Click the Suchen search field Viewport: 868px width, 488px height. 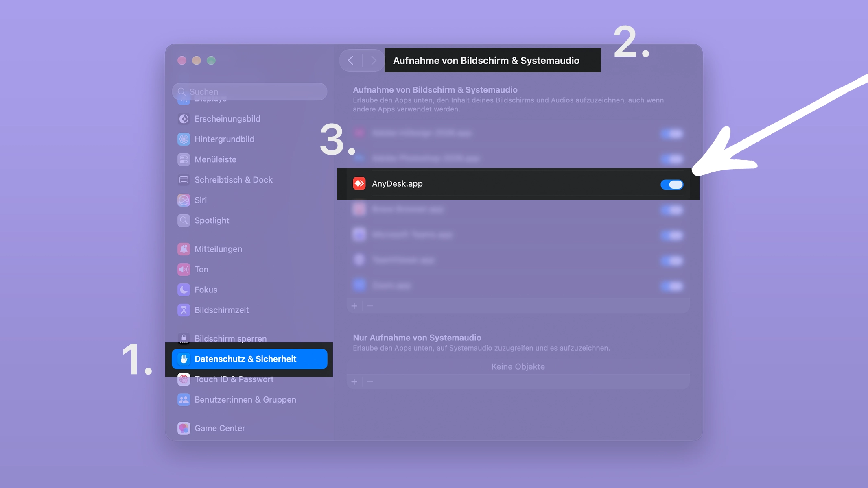(249, 91)
